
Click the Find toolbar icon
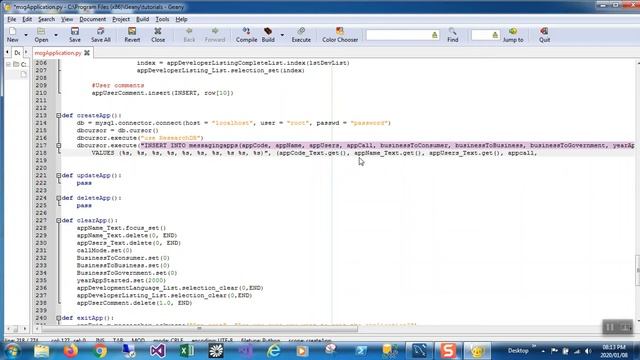(x=452, y=35)
